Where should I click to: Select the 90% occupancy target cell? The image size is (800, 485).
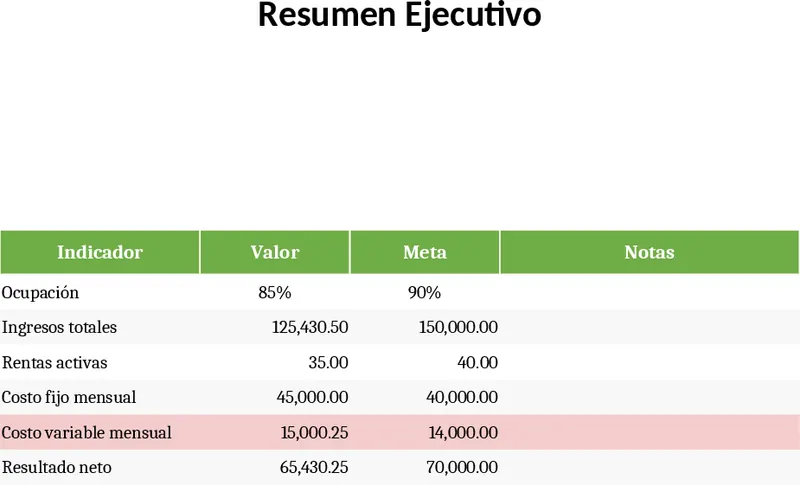click(424, 293)
